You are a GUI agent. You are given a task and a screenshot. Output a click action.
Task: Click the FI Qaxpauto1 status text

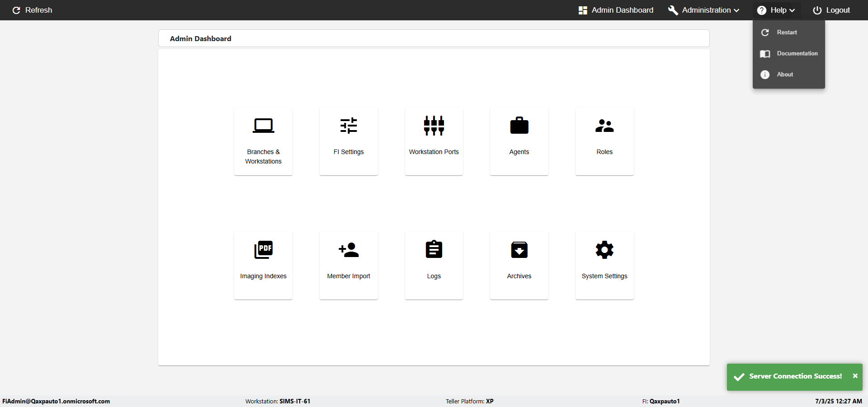point(661,401)
